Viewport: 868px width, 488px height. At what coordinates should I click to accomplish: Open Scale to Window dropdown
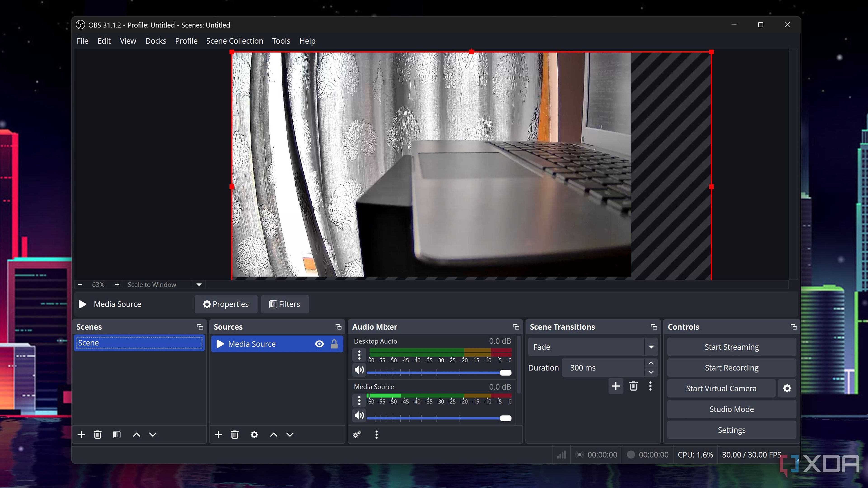[x=199, y=285]
